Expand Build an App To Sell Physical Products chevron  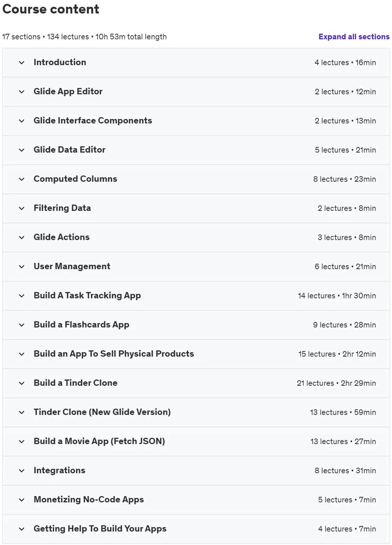(x=22, y=354)
